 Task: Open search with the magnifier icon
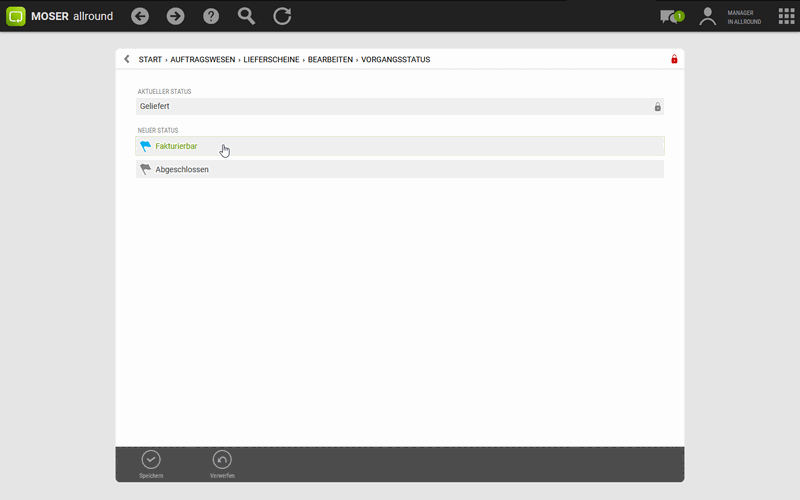coord(246,16)
